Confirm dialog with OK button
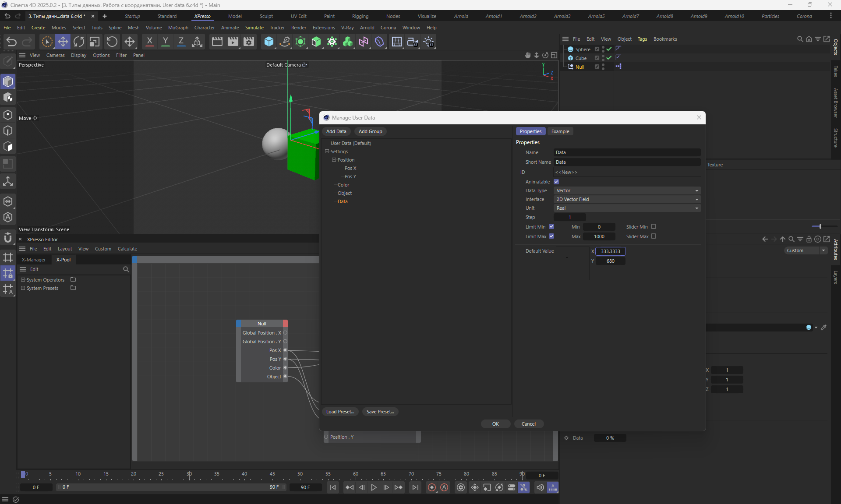Screen dimensions: 841x504 (x=495, y=424)
